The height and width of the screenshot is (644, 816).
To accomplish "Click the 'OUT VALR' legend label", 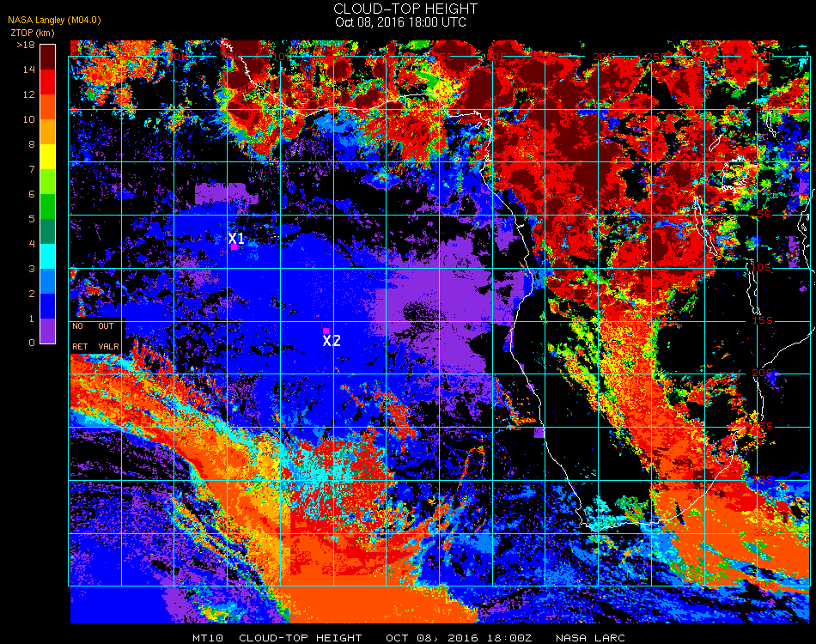I will click(x=108, y=336).
